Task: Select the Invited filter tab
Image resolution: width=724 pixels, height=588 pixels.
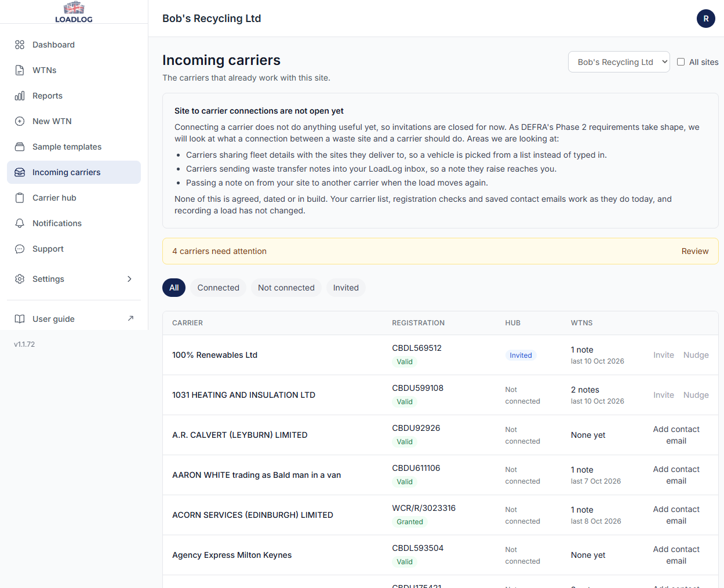Action: (346, 288)
